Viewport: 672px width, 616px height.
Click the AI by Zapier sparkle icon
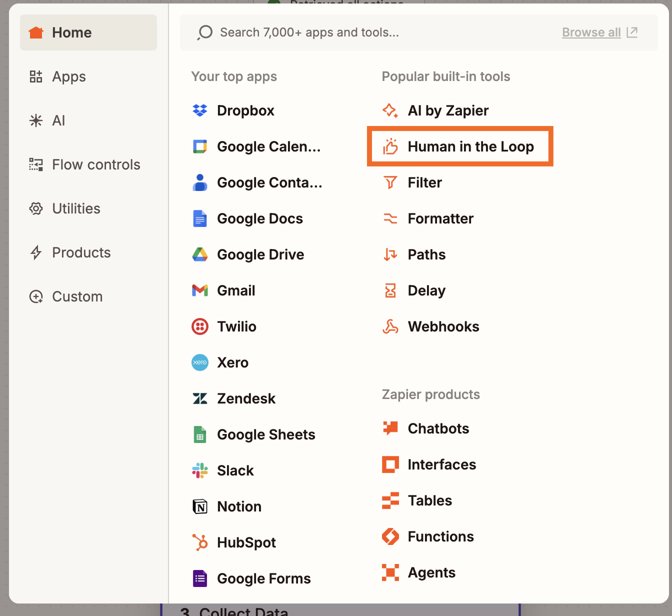pyautogui.click(x=390, y=110)
